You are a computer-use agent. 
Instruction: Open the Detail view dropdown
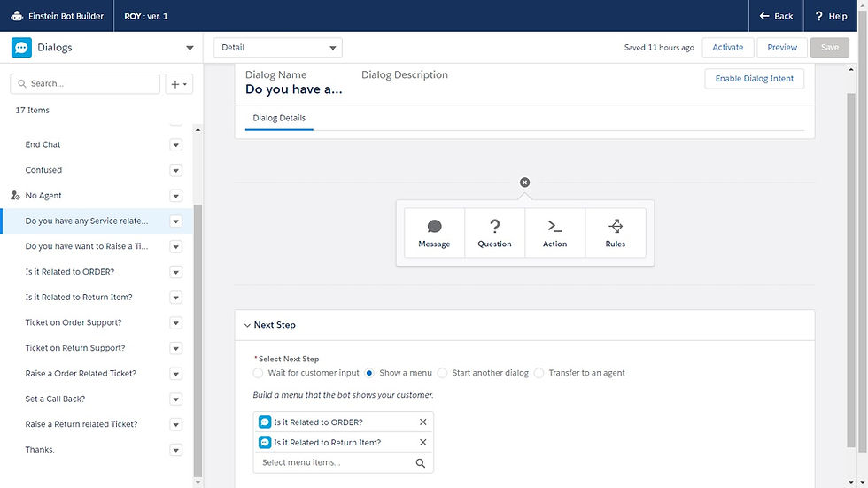pos(278,48)
